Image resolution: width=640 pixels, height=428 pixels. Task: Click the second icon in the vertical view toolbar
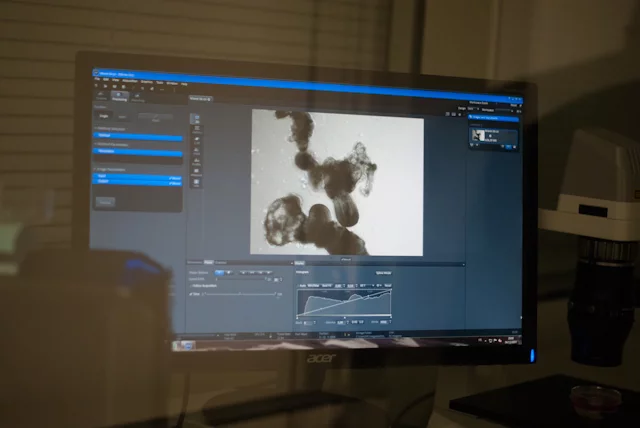click(x=196, y=129)
